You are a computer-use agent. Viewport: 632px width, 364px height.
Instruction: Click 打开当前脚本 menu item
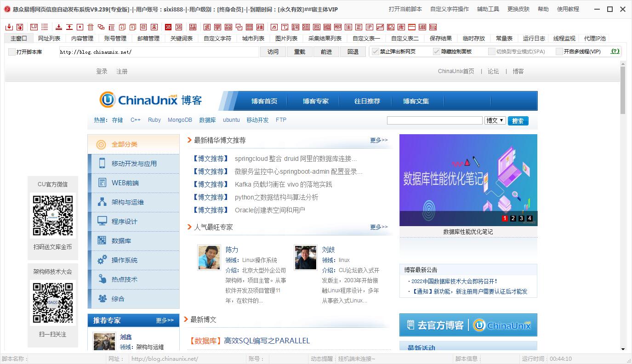point(405,9)
